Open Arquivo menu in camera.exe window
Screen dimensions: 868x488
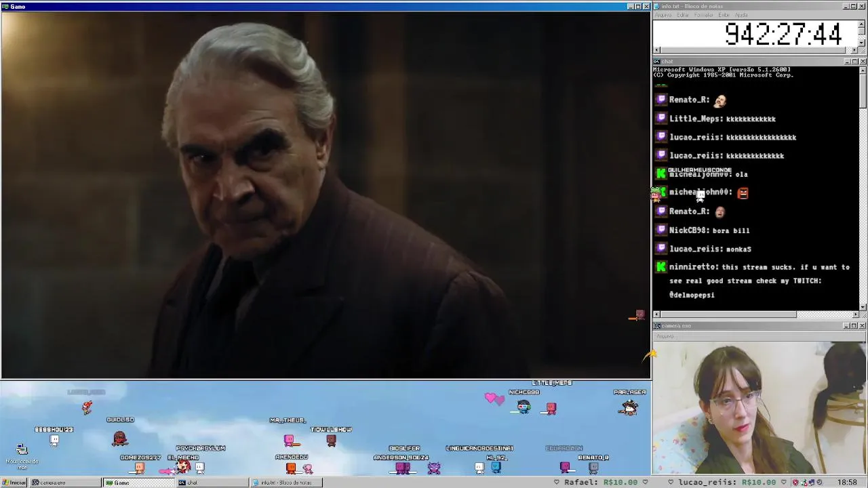pyautogui.click(x=665, y=336)
